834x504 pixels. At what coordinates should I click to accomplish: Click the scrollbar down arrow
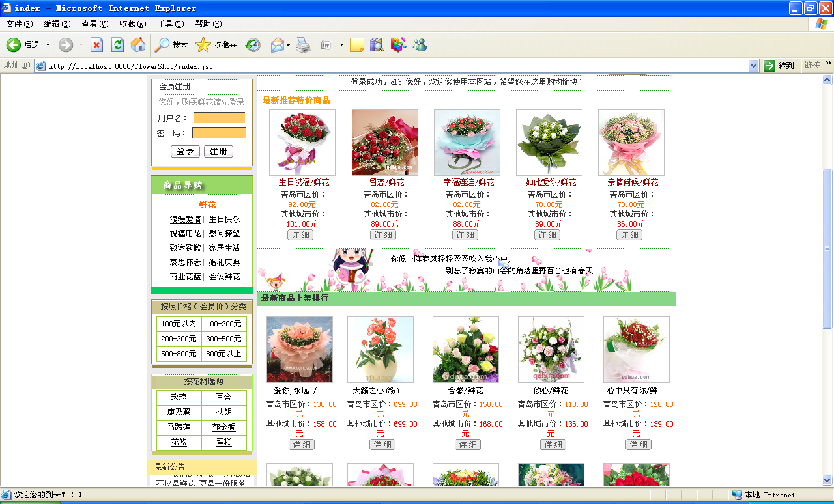tap(827, 481)
